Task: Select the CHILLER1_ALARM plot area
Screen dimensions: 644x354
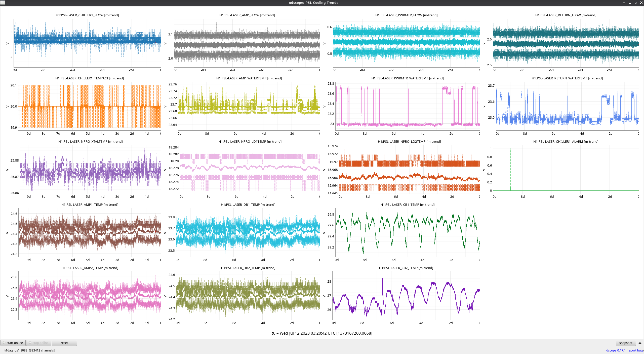Action: pos(566,170)
